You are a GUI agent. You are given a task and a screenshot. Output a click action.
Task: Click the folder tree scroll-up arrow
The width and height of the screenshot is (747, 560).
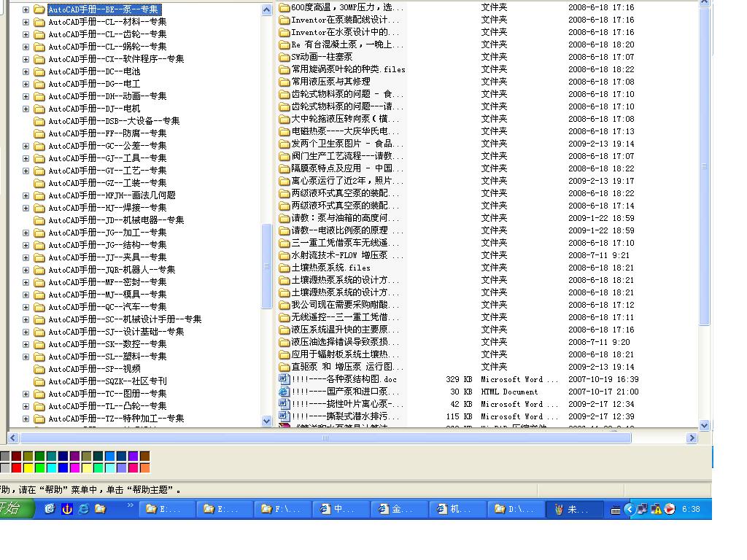point(267,9)
